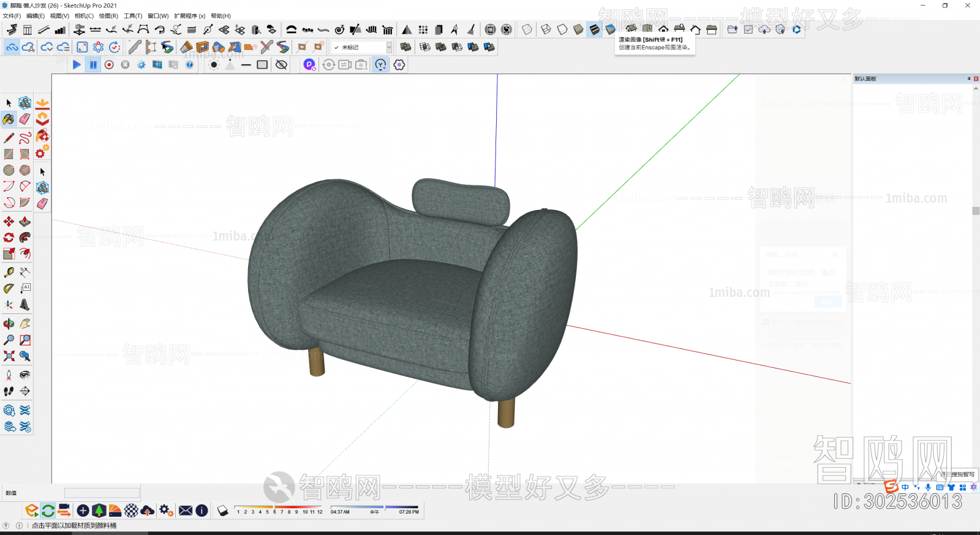980x535 pixels.
Task: Open Enscape material editor checkered sphere
Action: 131,511
